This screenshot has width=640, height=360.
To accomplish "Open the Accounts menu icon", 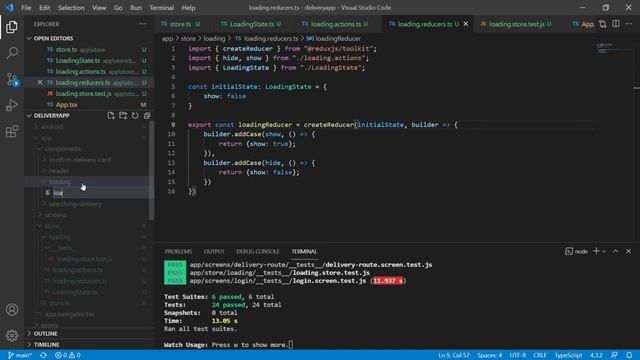I will coord(12,310).
